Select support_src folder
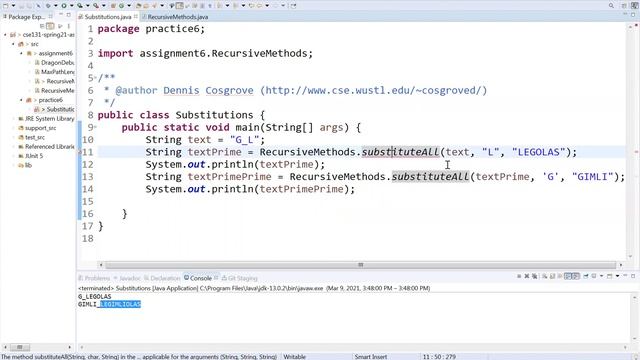 37,128
